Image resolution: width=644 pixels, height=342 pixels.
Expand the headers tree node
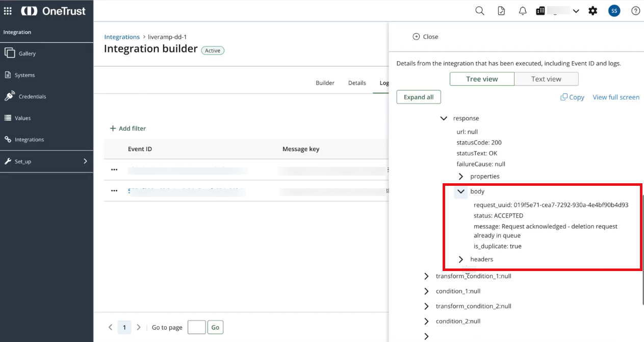click(x=461, y=259)
